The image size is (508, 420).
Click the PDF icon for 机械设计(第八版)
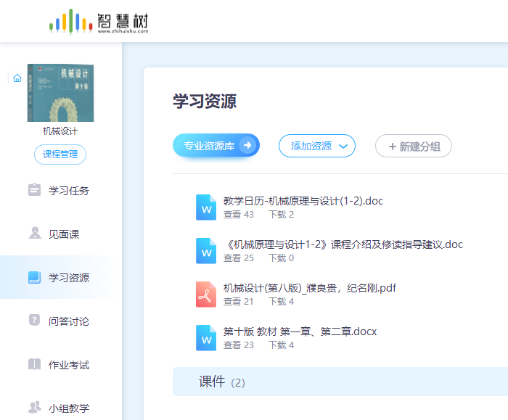pos(206,294)
